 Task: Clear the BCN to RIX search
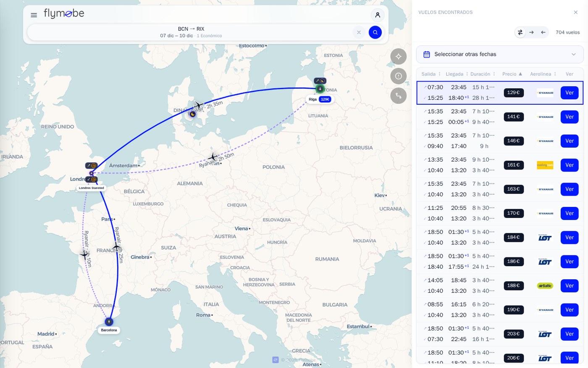(x=359, y=32)
